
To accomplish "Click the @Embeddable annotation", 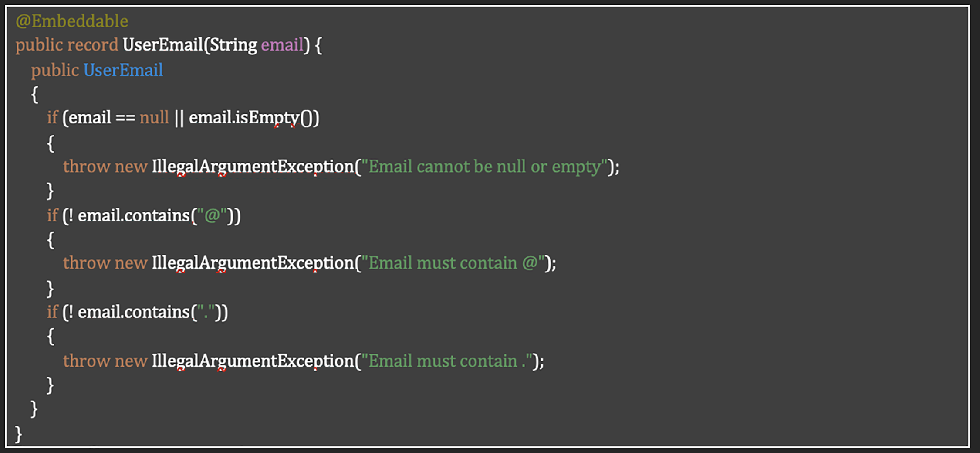I will pos(72,21).
